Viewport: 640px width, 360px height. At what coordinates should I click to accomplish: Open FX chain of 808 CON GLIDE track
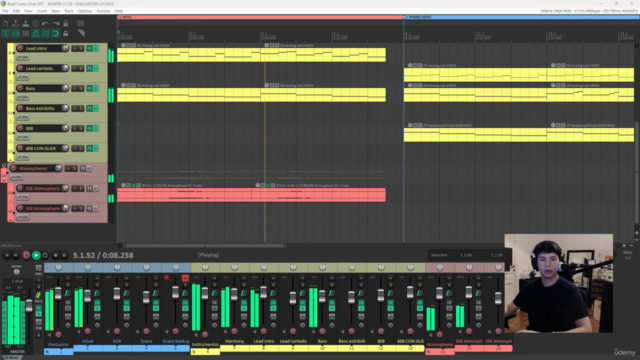pyautogui.click(x=89, y=149)
